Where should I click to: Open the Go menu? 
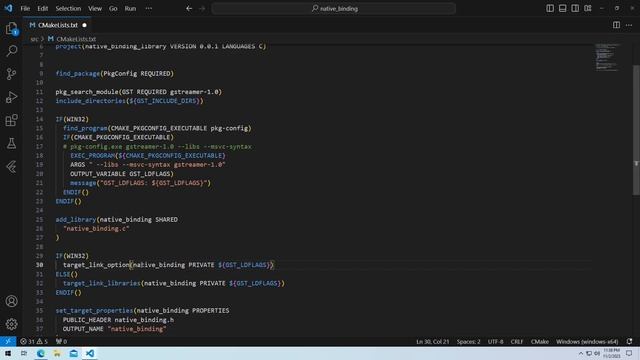113,8
